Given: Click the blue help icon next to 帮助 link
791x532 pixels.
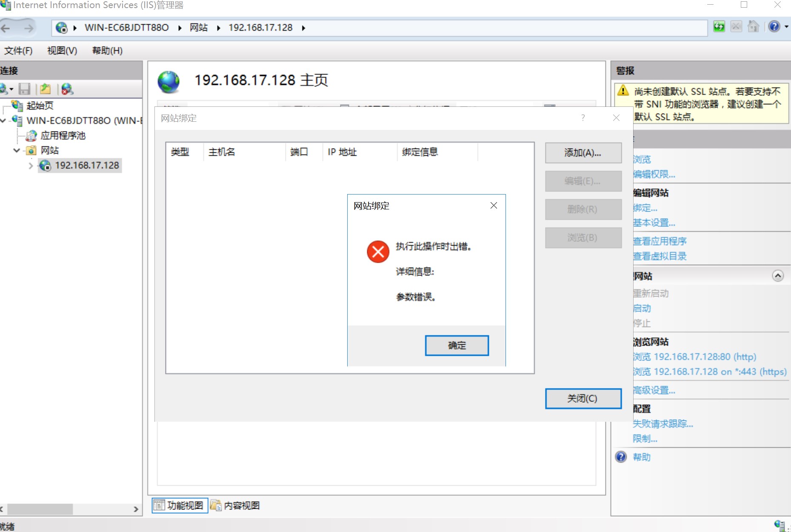Looking at the screenshot, I should click(x=621, y=457).
